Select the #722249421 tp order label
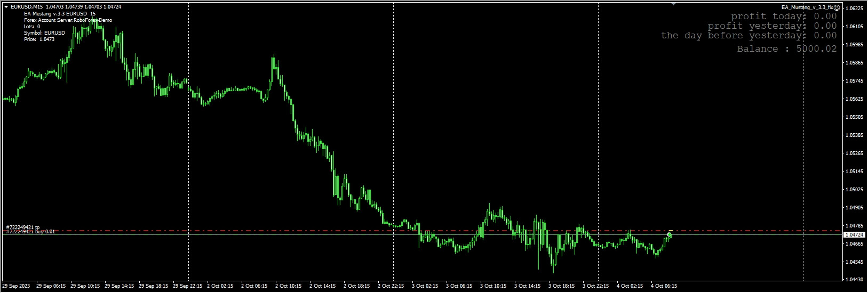Screen dimensions: 868x293 [23, 227]
